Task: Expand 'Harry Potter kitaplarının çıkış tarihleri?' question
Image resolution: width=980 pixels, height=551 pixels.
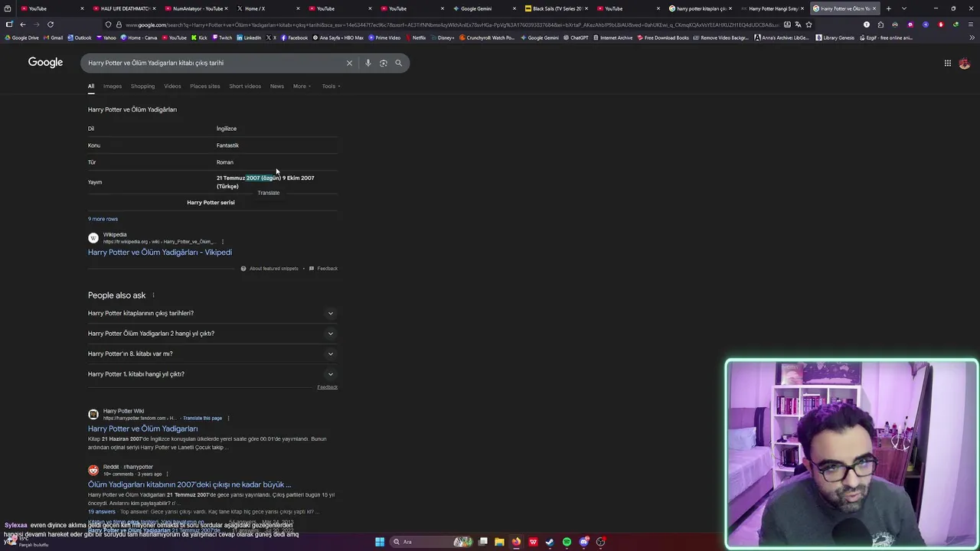Action: coord(213,313)
